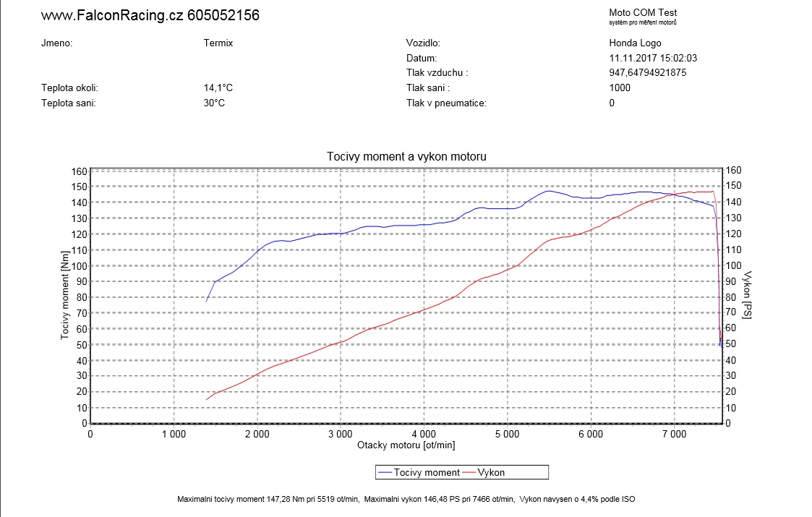
Task: Click the Tlak v pneumatice label
Action: click(x=446, y=103)
